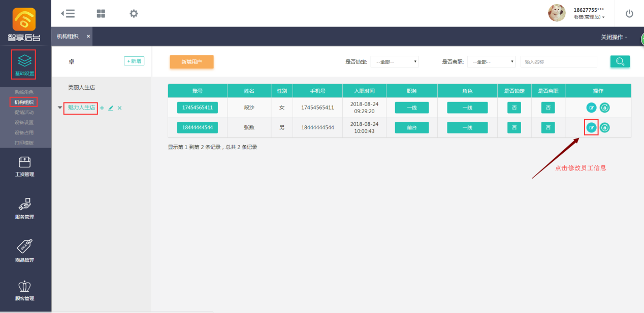This screenshot has width=644, height=313.
Task: Click the pencil icon next to 魅力人生店
Action: [x=111, y=108]
